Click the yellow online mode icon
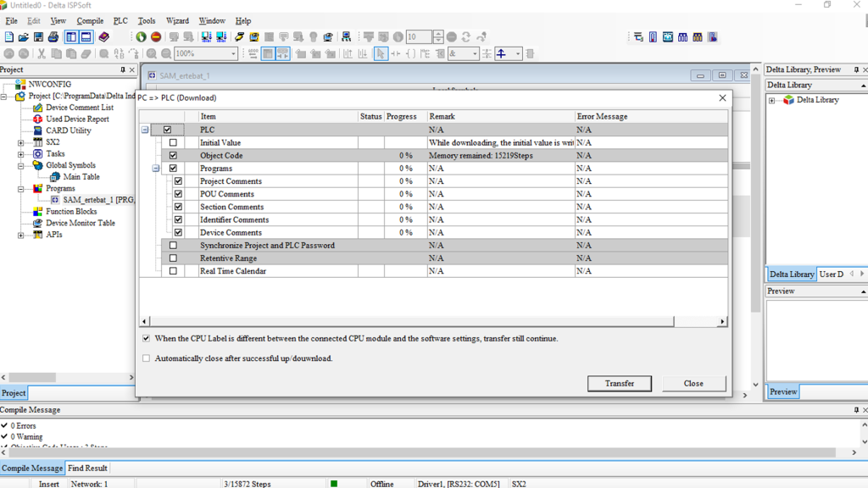The height and width of the screenshot is (488, 868). 254,37
